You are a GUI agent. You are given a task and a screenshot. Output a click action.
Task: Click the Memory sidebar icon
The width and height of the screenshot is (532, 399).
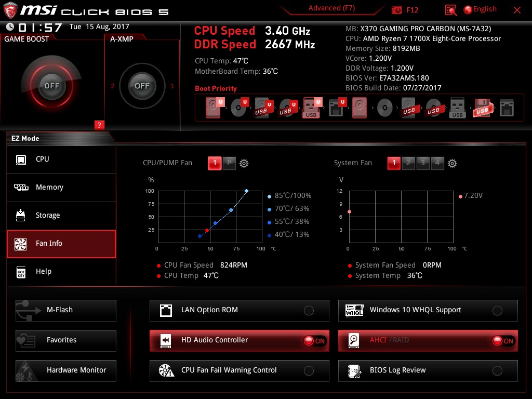tap(21, 188)
